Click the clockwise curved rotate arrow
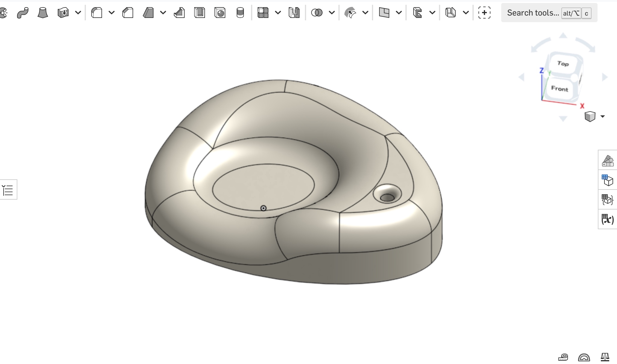Viewport: 617px width, 364px height. point(586,45)
